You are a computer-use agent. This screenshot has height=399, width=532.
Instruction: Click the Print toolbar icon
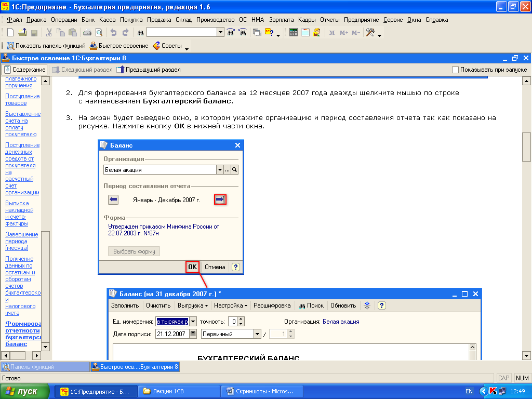(x=87, y=33)
